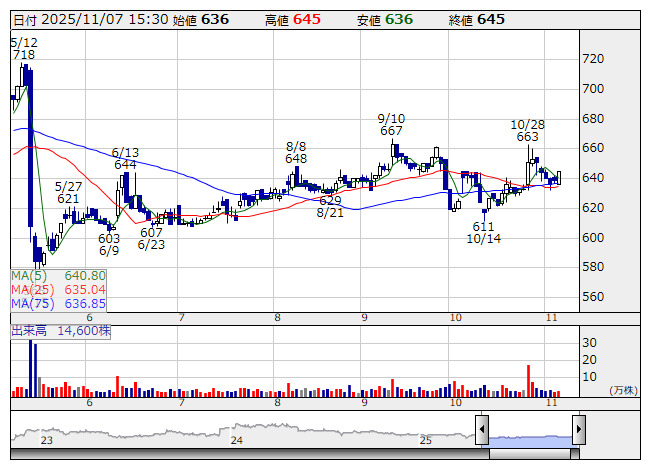
Task: Click the 8/21 low label 629
Action: pyautogui.click(x=330, y=201)
